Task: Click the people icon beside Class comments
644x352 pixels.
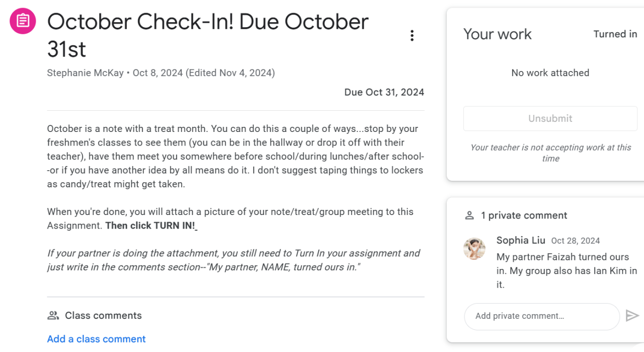Action: pyautogui.click(x=53, y=316)
